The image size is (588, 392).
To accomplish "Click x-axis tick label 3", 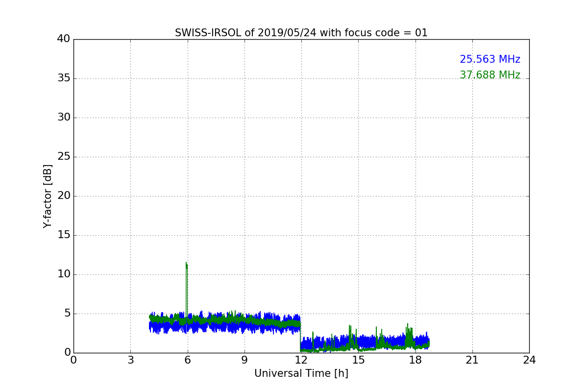I will click(130, 360).
